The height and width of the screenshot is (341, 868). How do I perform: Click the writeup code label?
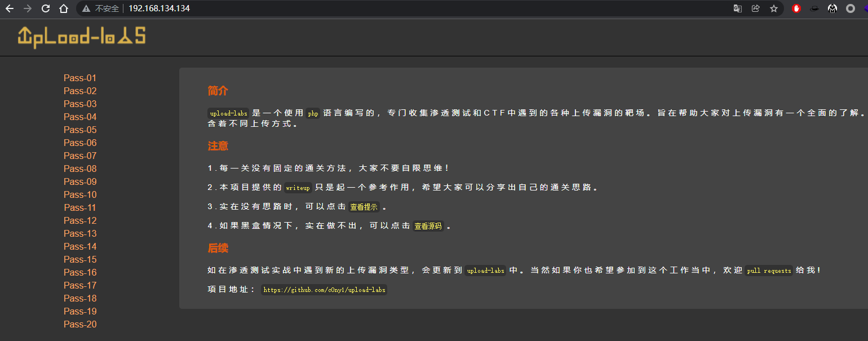point(298,188)
